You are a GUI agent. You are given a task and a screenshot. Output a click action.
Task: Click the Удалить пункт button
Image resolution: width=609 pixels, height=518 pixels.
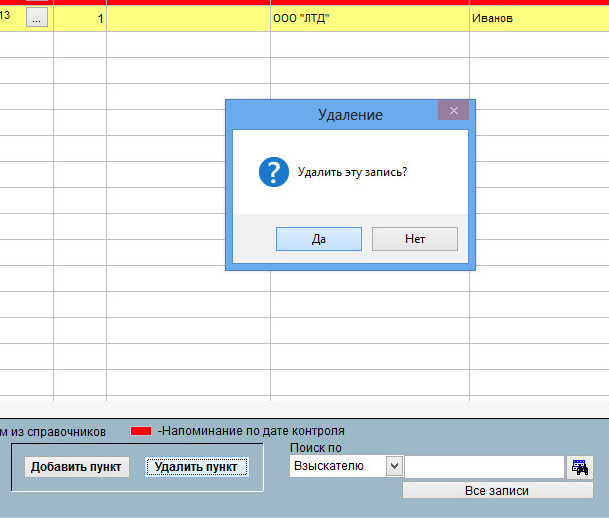click(x=196, y=467)
